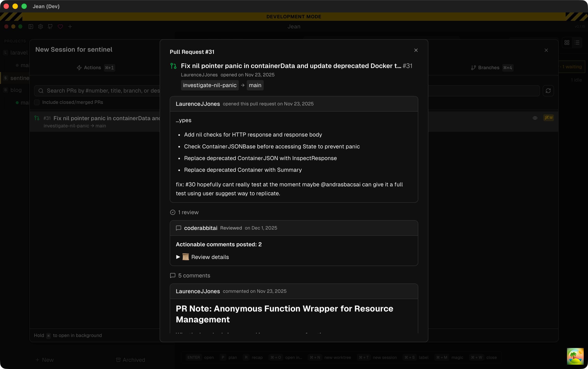
Task: Toggle the left sidebar panel icon
Action: coord(31,27)
